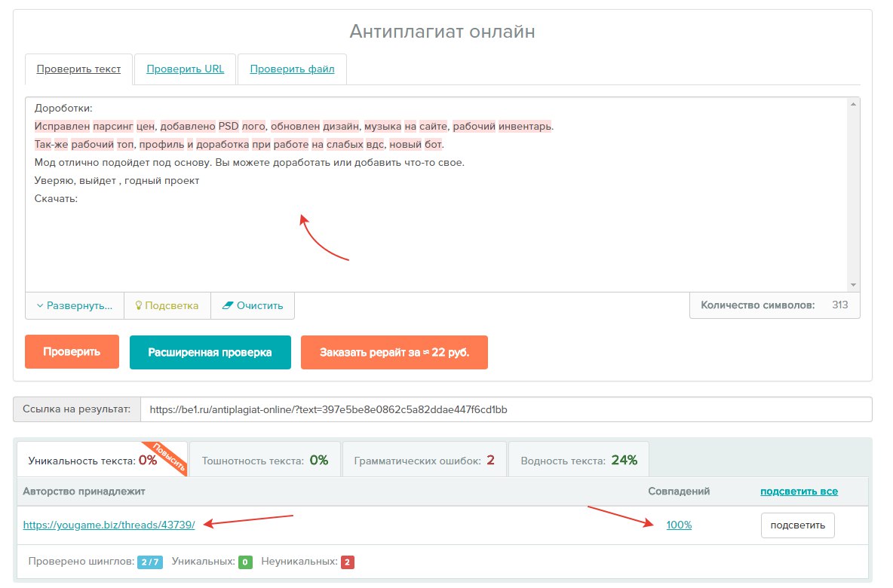Image resolution: width=893 pixels, height=588 pixels.
Task: Open the Водность текста tab
Action: coord(578,460)
